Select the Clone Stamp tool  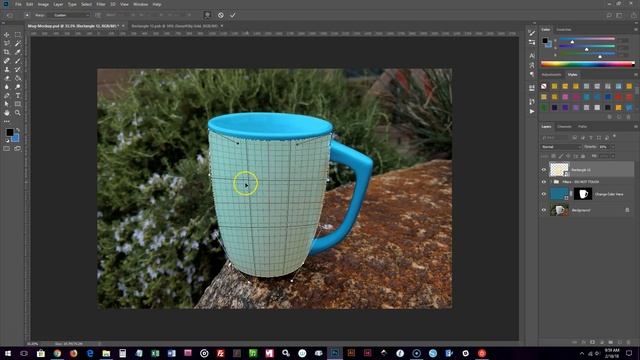(x=7, y=69)
